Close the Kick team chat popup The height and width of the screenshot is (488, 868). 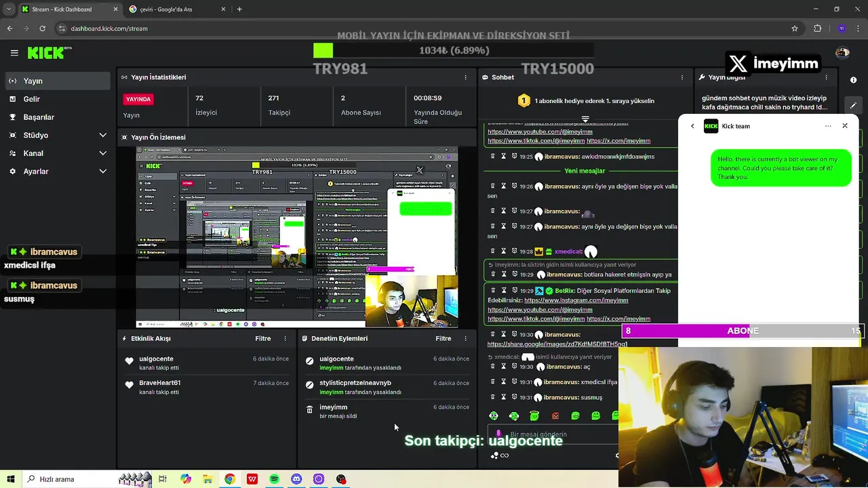(x=845, y=126)
